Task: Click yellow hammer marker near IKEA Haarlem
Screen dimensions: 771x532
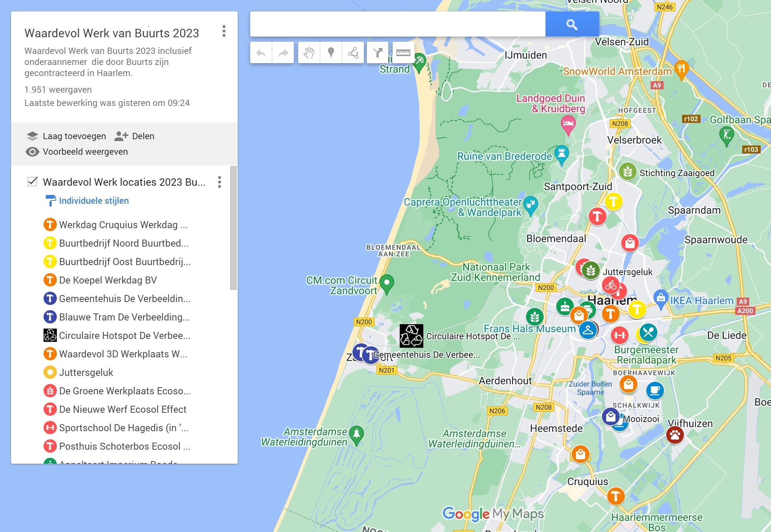Action: (x=637, y=309)
